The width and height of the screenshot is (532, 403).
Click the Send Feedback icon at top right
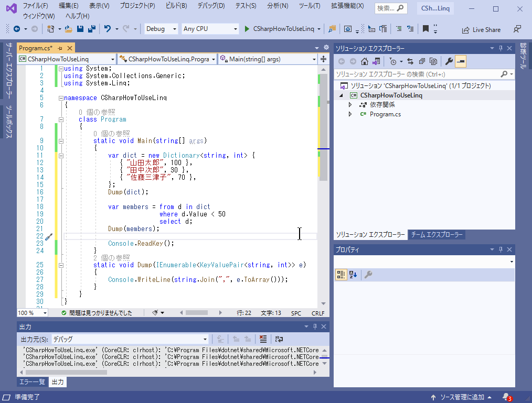click(517, 29)
